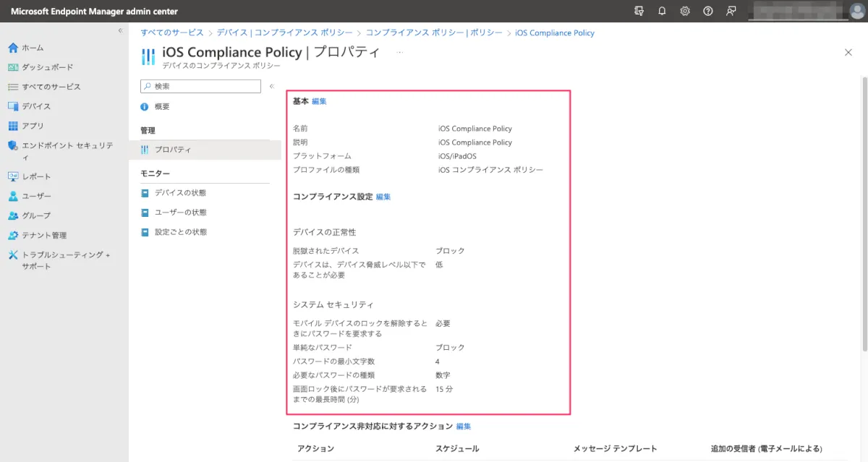Navigate to コンプライアンス ポリシー | ポリシー breadcrumb
868x462 pixels.
pos(434,33)
